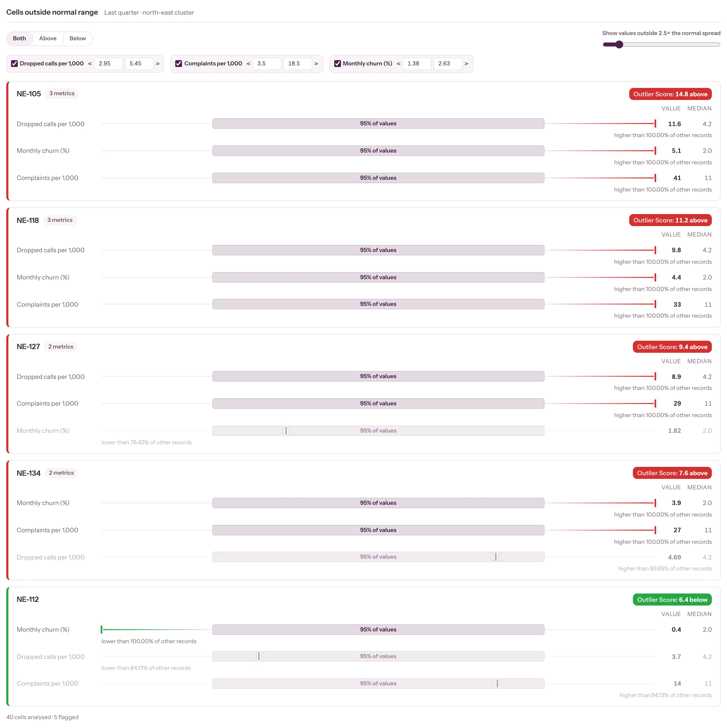Click the NE-134 cell heading
Viewport: 727px width, 728px height.
pos(28,473)
